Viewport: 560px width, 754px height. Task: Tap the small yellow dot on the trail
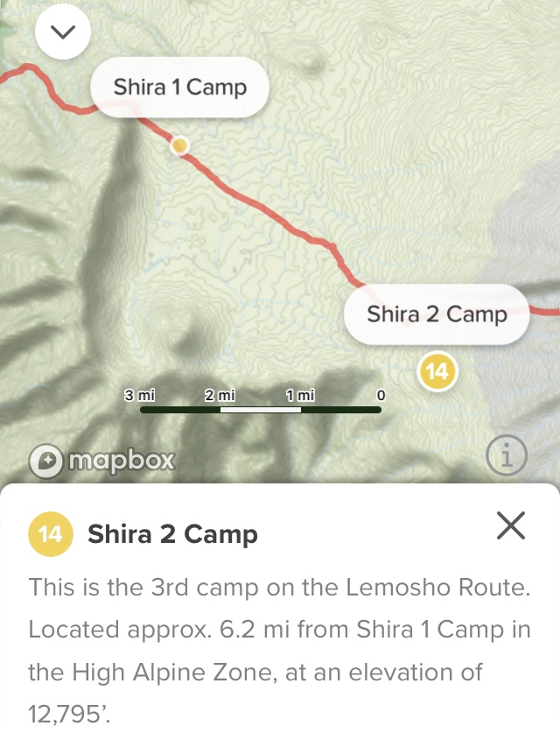[179, 145]
